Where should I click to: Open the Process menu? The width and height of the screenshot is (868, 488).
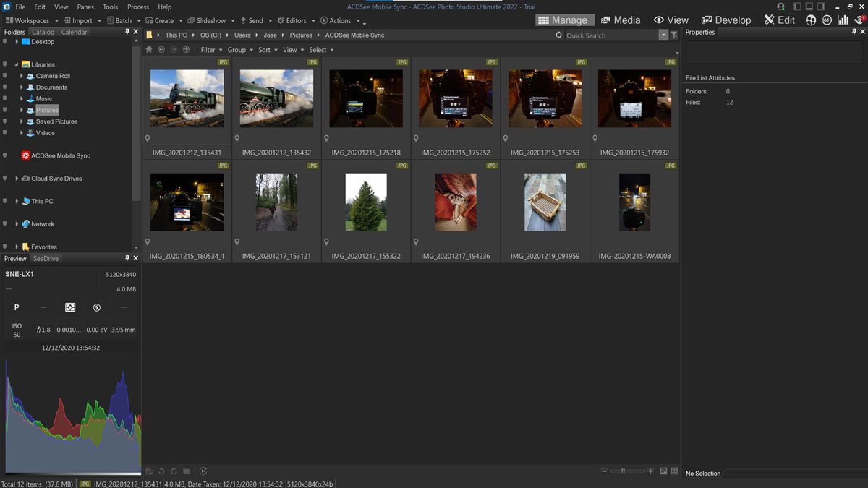tap(137, 7)
